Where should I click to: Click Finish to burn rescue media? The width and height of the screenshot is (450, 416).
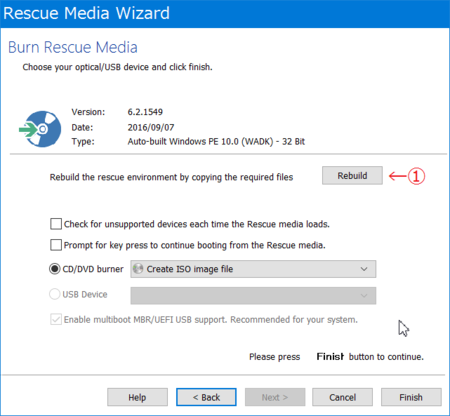411,397
